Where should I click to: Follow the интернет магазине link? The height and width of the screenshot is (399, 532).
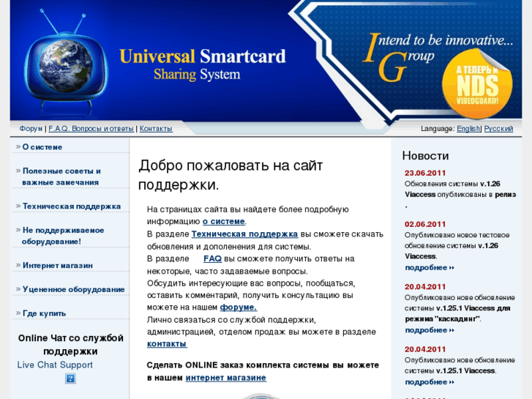point(225,378)
